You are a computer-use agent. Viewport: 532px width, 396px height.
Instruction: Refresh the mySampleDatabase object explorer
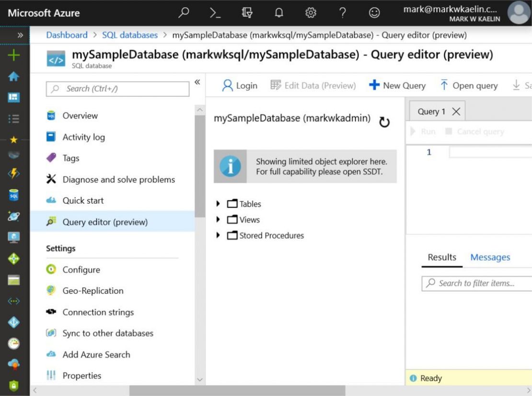coord(384,122)
